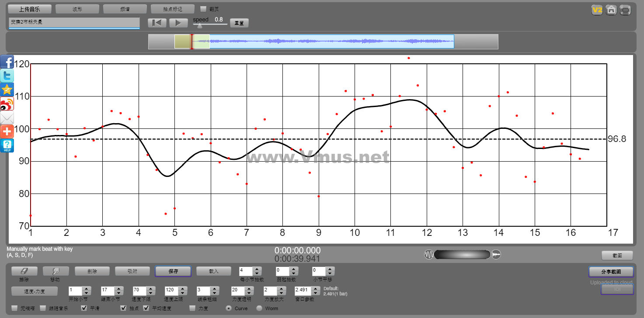Open the blue HELP question mark icon
Image resolution: width=644 pixels, height=318 pixels.
coord(7,145)
